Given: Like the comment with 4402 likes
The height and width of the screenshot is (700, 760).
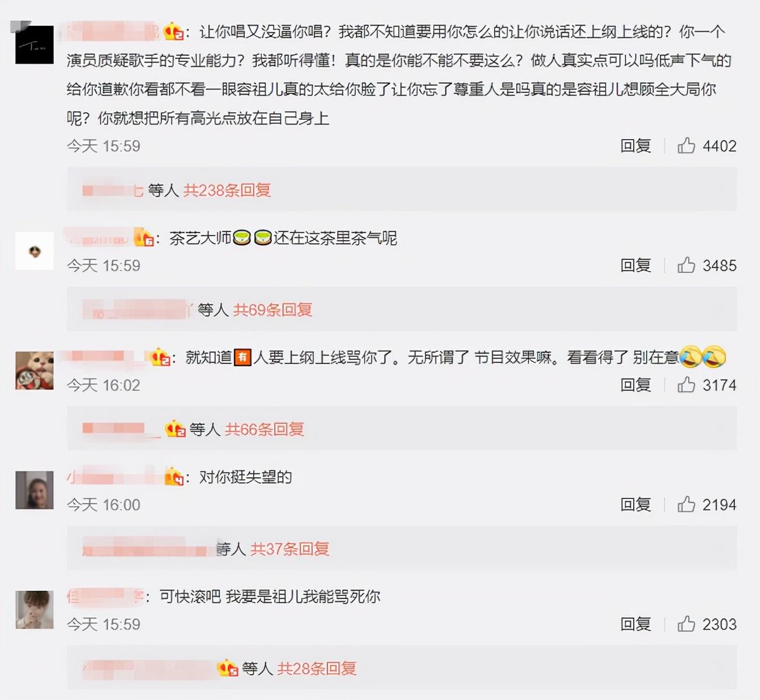Looking at the screenshot, I should [x=686, y=145].
